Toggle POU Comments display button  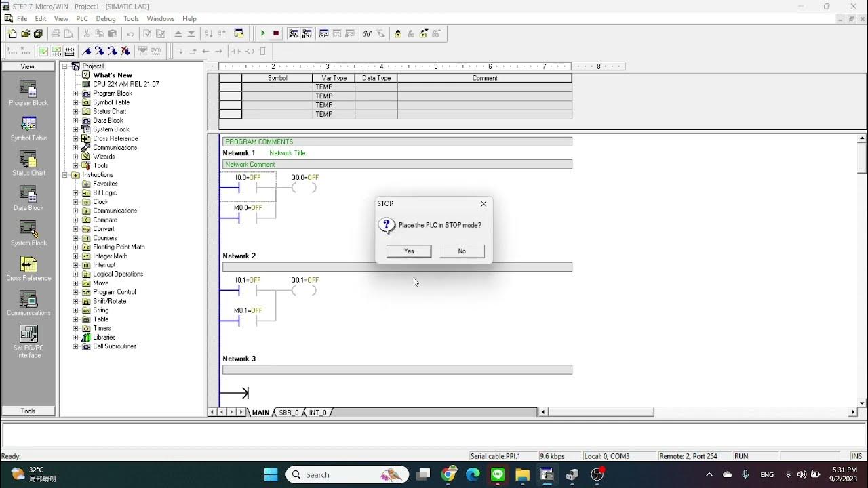click(43, 51)
